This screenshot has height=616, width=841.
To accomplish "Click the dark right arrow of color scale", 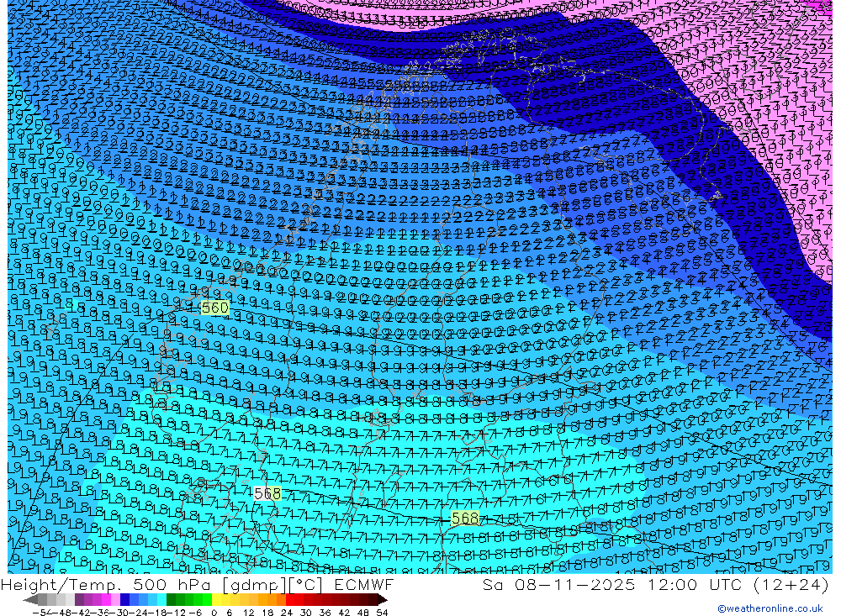I will (x=383, y=600).
